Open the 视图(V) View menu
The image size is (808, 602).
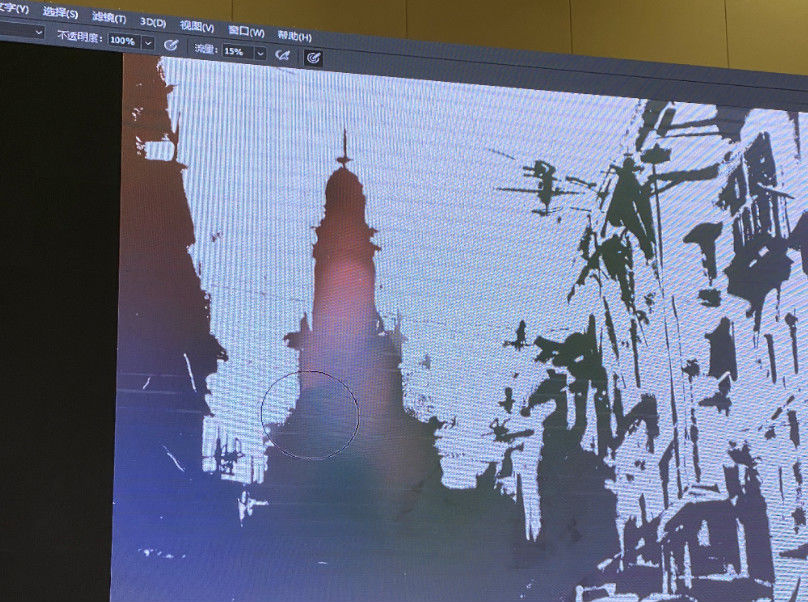point(197,27)
